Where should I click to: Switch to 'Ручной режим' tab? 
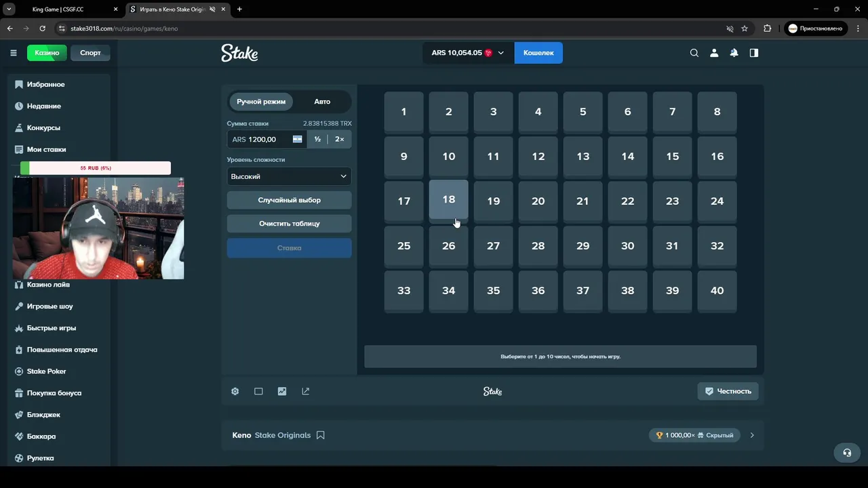pyautogui.click(x=261, y=102)
